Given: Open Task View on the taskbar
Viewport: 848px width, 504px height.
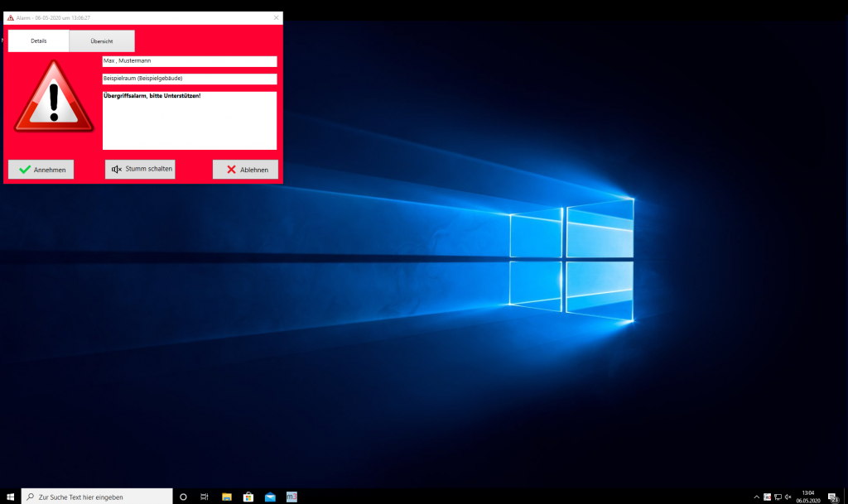Looking at the screenshot, I should click(x=205, y=497).
